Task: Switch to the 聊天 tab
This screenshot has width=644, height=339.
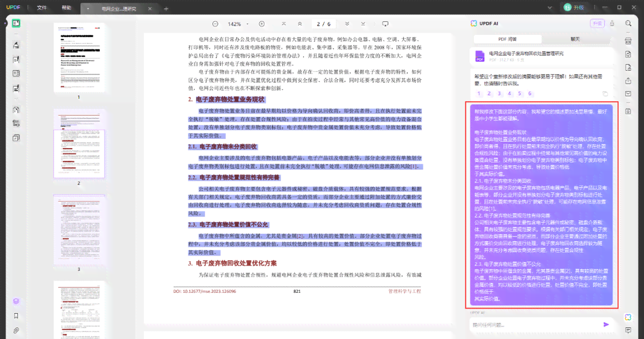Action: pyautogui.click(x=575, y=39)
